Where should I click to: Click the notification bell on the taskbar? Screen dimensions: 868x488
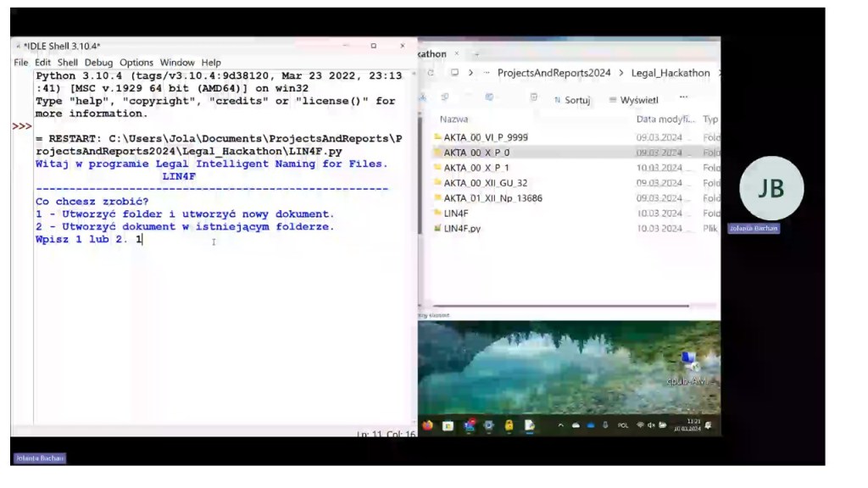[709, 425]
